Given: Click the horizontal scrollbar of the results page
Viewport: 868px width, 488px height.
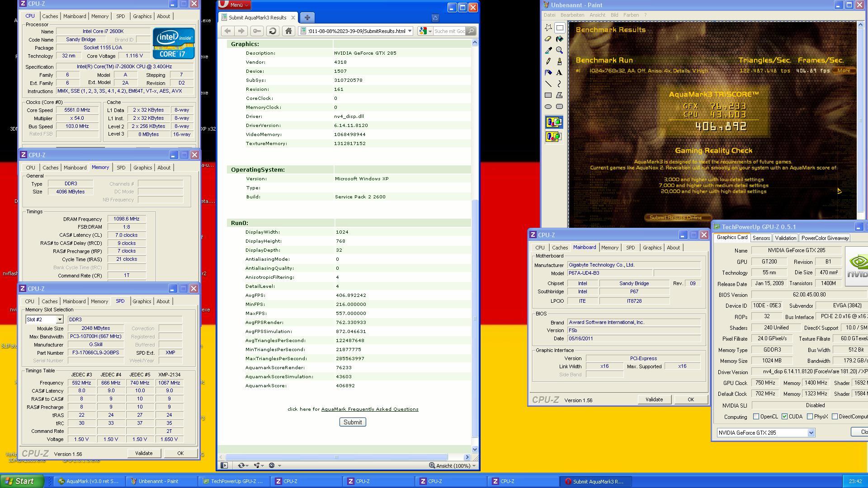Looking at the screenshot, I should pos(336,457).
